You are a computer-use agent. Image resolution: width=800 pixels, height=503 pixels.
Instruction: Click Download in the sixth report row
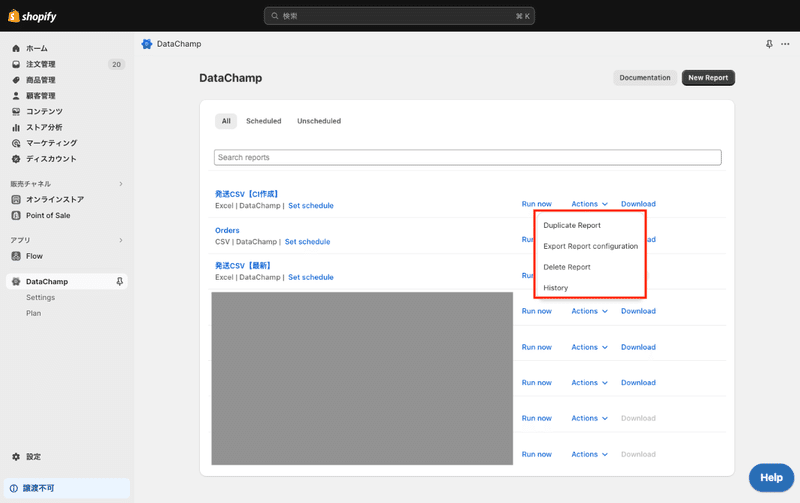pyautogui.click(x=638, y=383)
